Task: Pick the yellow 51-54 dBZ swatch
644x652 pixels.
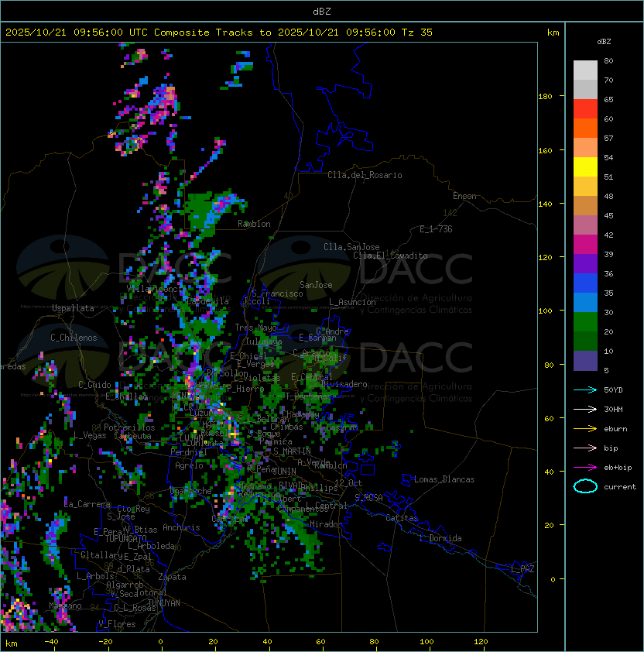Action: (585, 167)
